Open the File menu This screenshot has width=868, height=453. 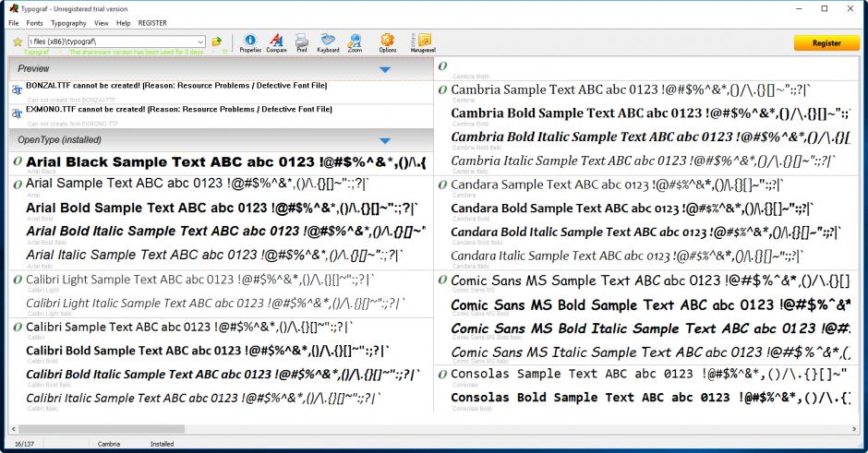[x=14, y=23]
